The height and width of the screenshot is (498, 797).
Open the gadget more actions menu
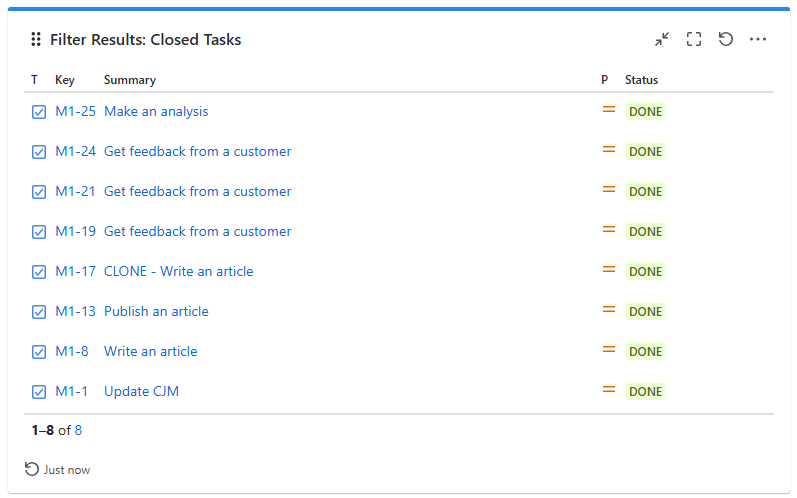click(758, 39)
